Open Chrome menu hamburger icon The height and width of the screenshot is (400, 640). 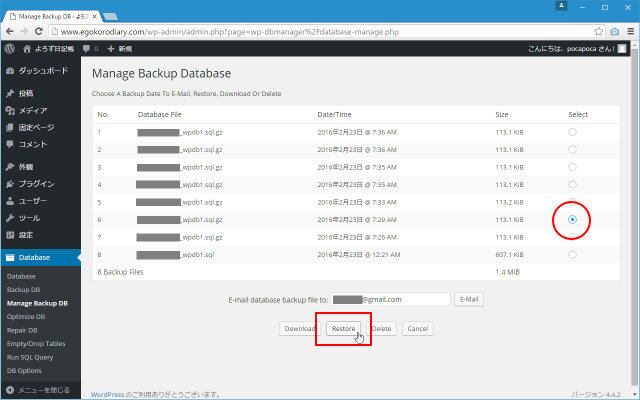(627, 31)
